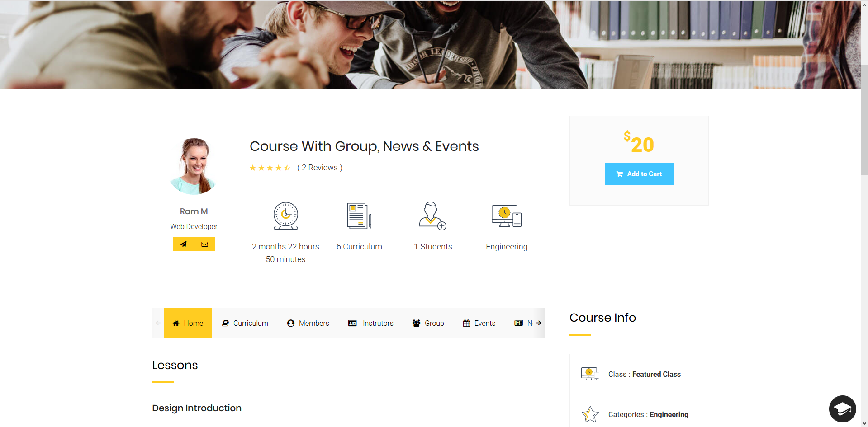Click the students user-plus icon
The height and width of the screenshot is (427, 868).
[x=433, y=216]
